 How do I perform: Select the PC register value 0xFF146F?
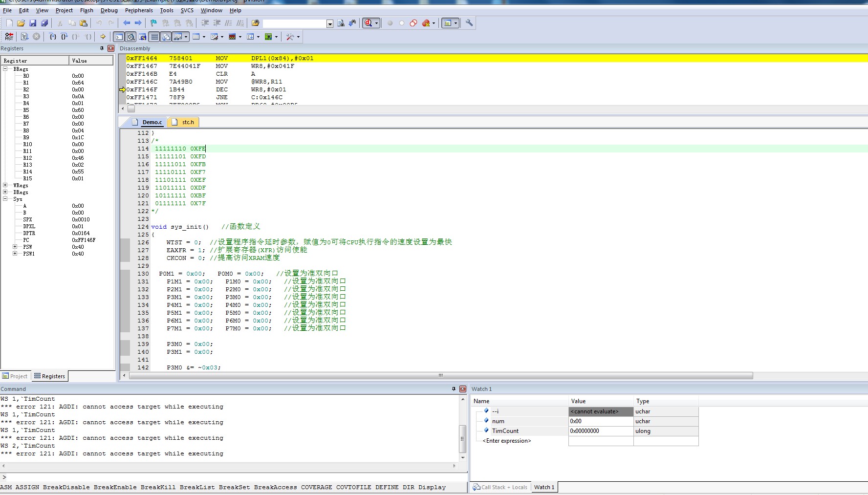tap(84, 240)
